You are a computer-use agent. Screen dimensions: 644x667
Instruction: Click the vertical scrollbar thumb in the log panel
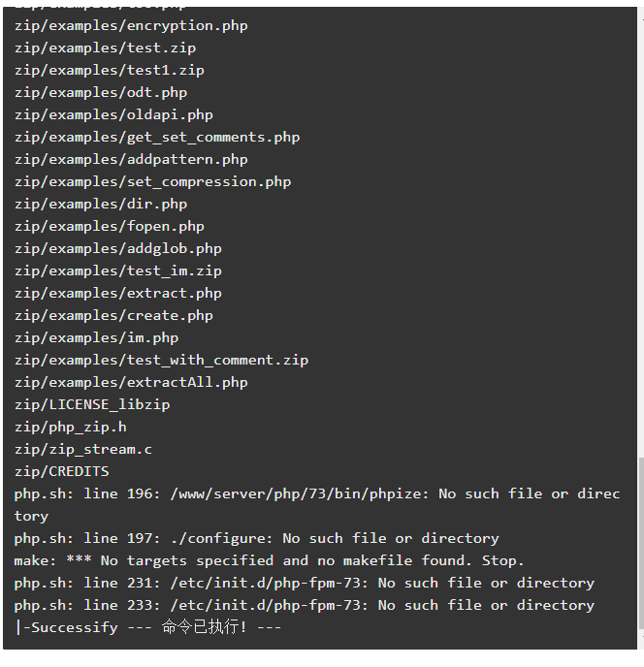(x=641, y=543)
